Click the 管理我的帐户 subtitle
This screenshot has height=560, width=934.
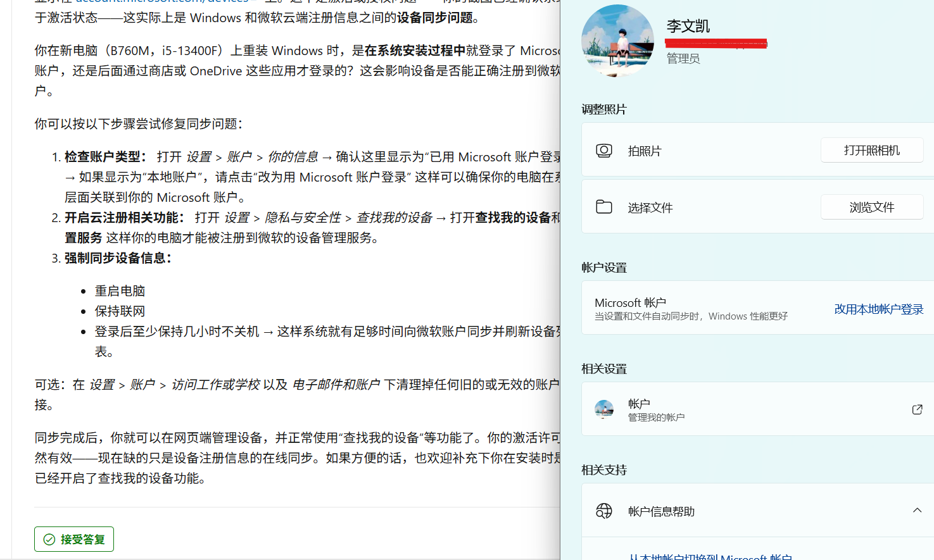coord(656,418)
